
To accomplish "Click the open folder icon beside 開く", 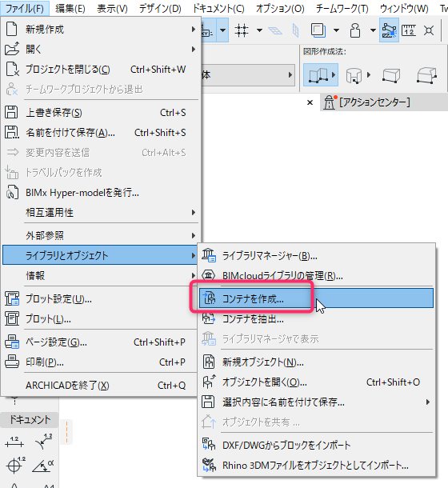I will tap(12, 49).
